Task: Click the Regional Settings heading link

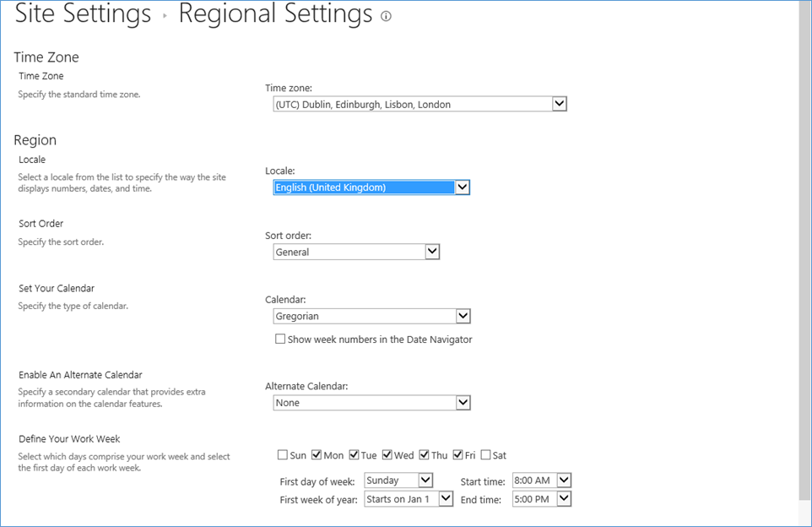Action: click(274, 14)
